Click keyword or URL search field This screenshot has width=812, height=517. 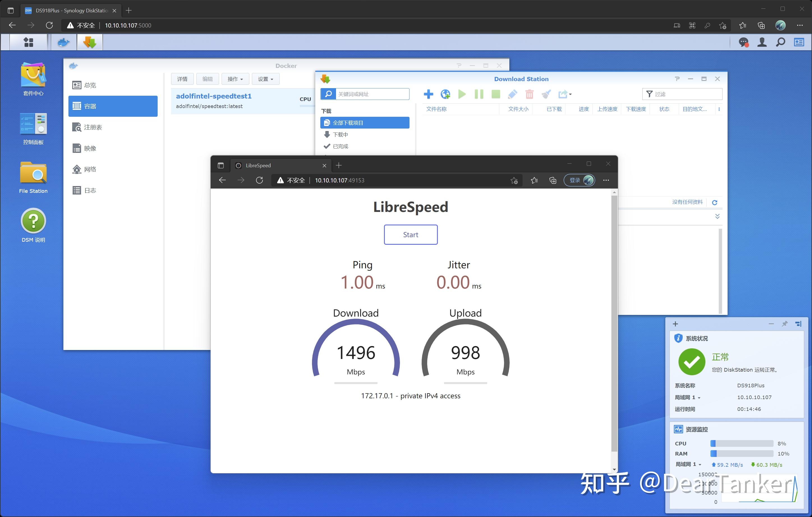[372, 94]
